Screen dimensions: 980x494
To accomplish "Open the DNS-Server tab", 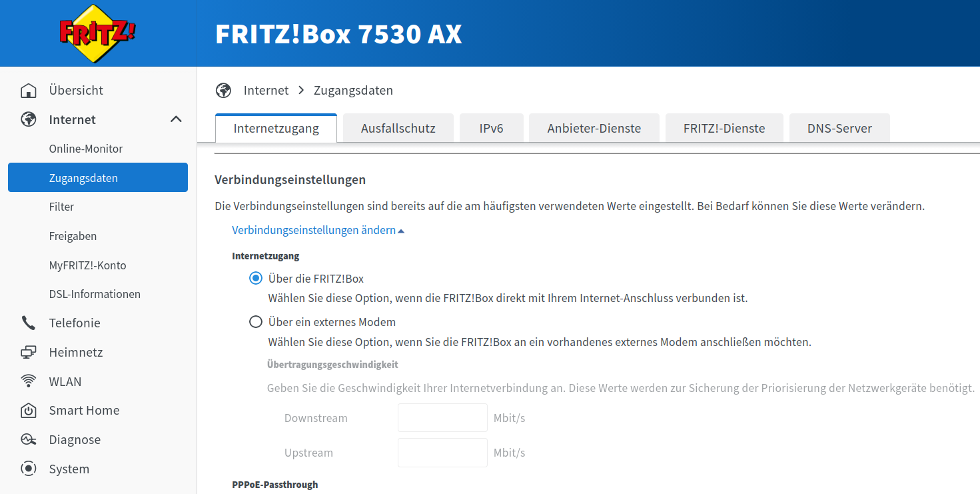I will pos(839,128).
